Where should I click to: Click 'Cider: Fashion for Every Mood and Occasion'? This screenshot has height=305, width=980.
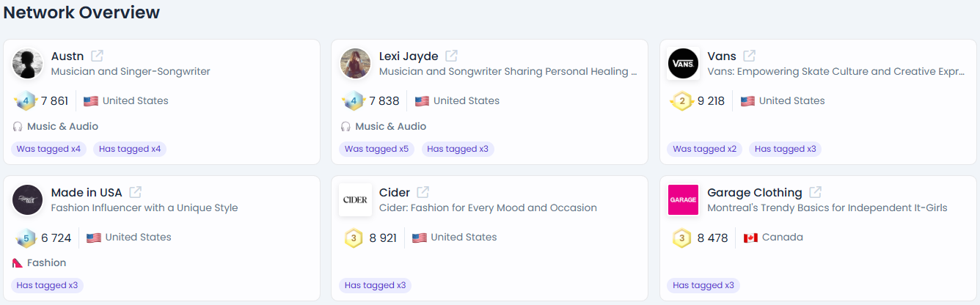(488, 208)
